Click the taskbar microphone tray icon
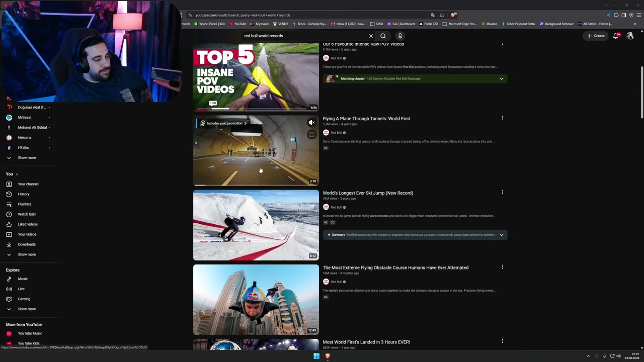The height and width of the screenshot is (362, 644). (x=604, y=356)
